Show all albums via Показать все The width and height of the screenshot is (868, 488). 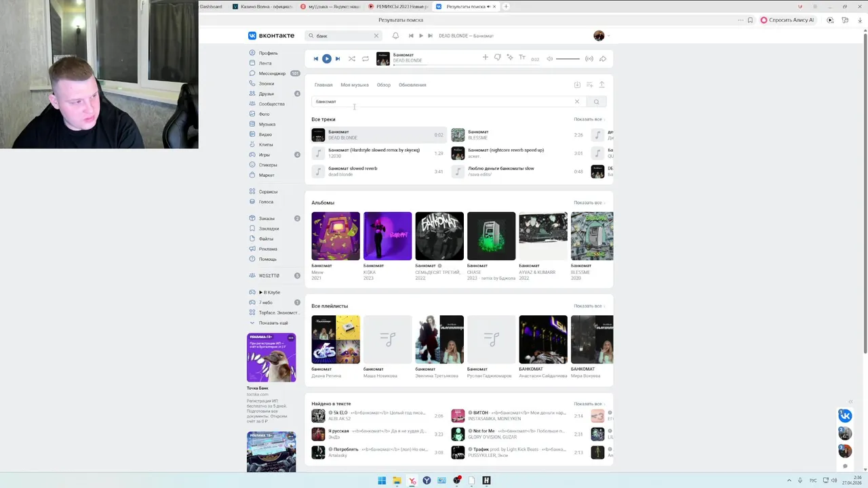tap(589, 203)
